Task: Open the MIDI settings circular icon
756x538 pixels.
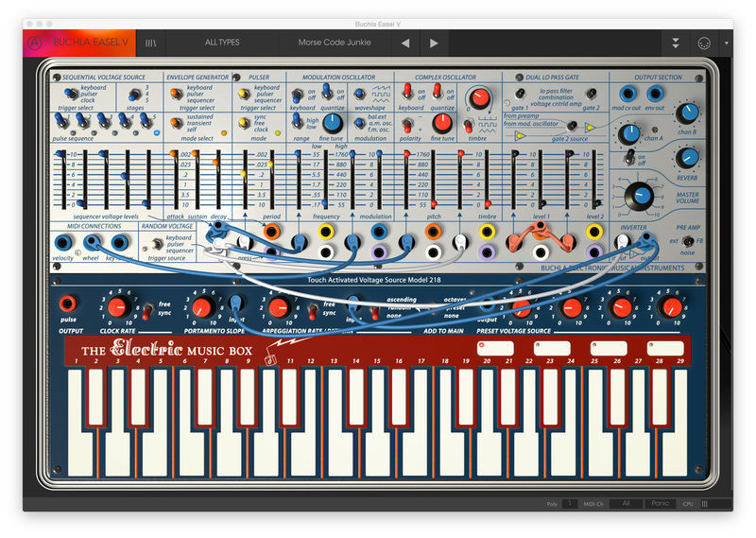Action: (704, 43)
